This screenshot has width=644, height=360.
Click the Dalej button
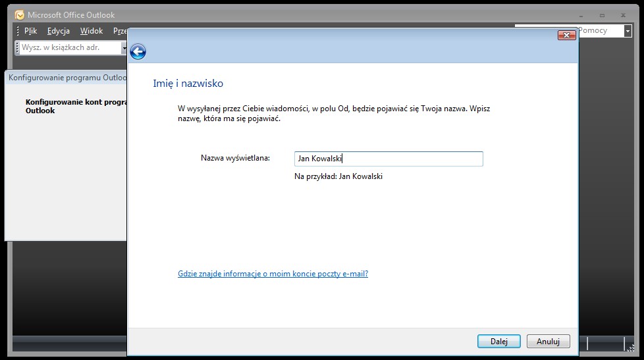(x=498, y=342)
